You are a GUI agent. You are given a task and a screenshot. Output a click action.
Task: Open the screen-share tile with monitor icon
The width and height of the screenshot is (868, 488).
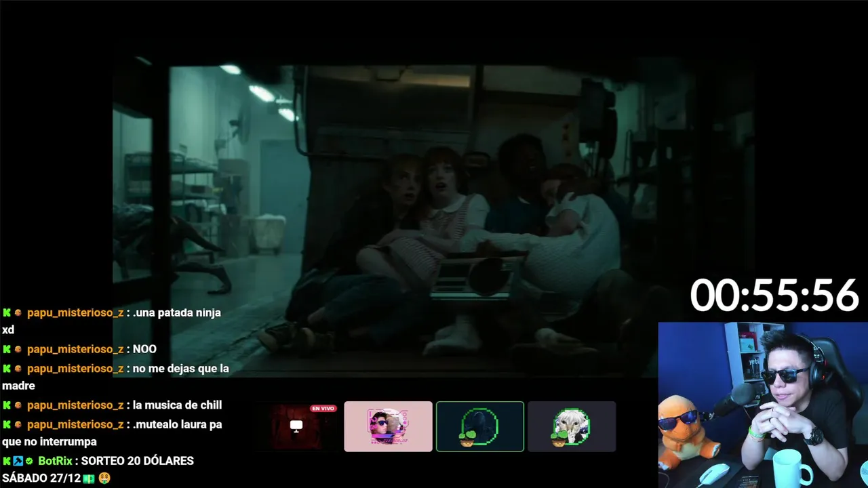(x=296, y=426)
